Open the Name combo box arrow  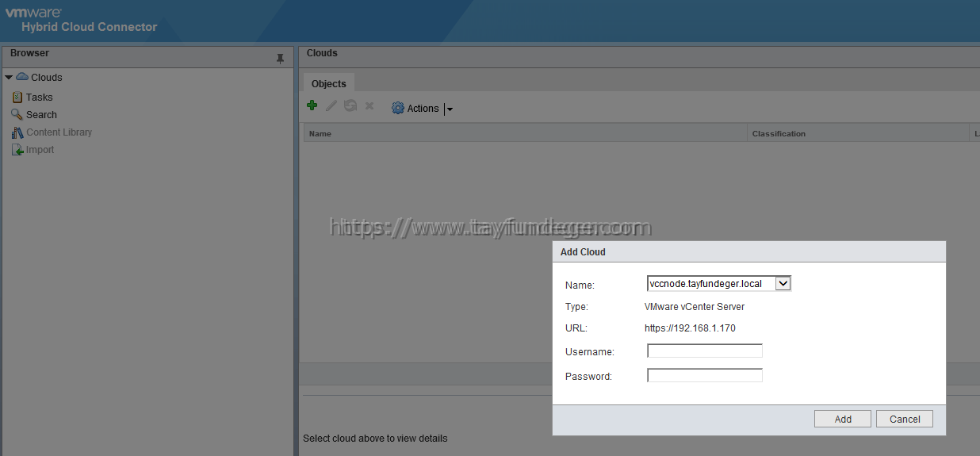coord(783,283)
